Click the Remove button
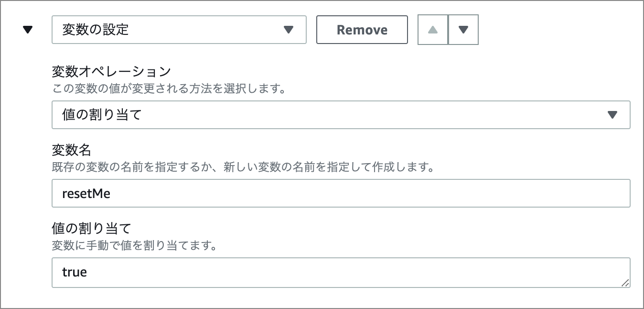 coord(362,29)
